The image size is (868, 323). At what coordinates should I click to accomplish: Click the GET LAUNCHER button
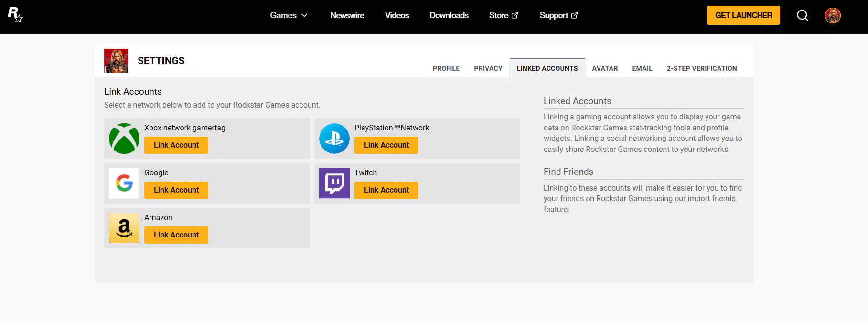click(x=743, y=15)
